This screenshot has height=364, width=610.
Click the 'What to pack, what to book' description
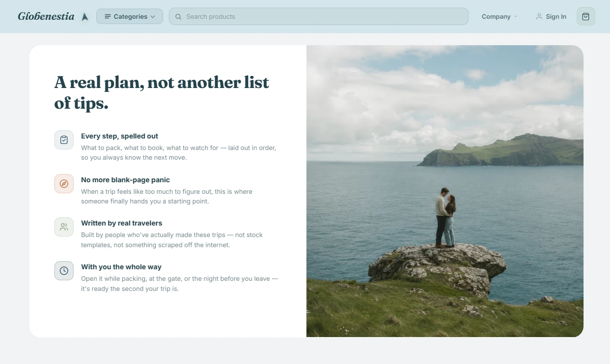point(179,152)
